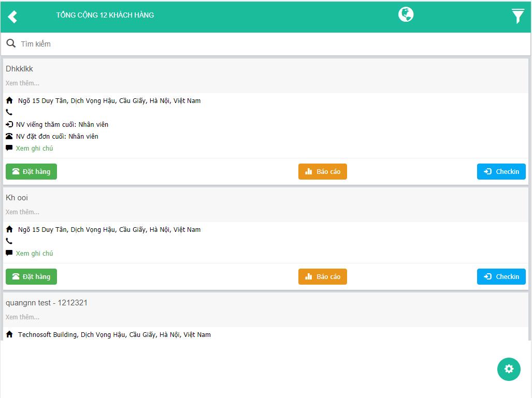Screen dimensions: 532x398
Task: Click the note icon beside Dhkklkk's Xem ghi chú
Action: 9,148
